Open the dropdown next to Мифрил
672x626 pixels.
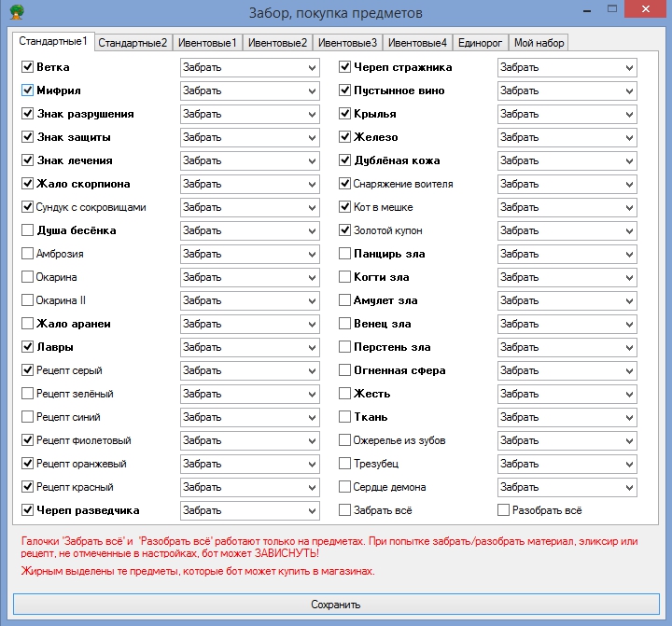coord(249,90)
